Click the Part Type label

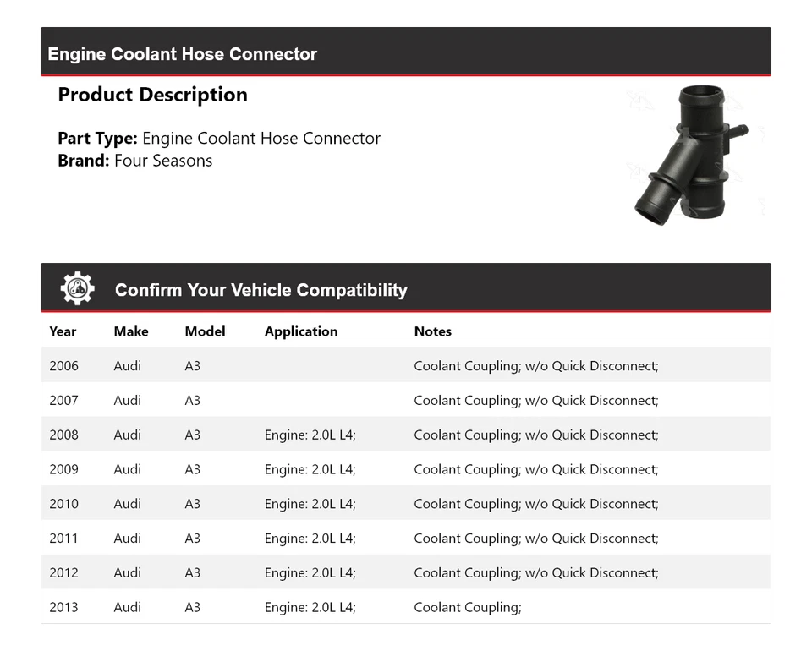pyautogui.click(x=96, y=138)
